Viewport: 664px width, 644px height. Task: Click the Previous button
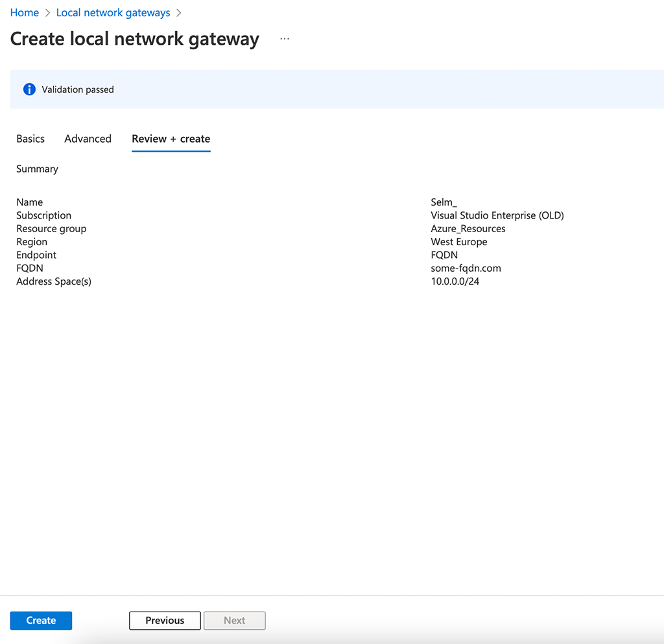(164, 620)
